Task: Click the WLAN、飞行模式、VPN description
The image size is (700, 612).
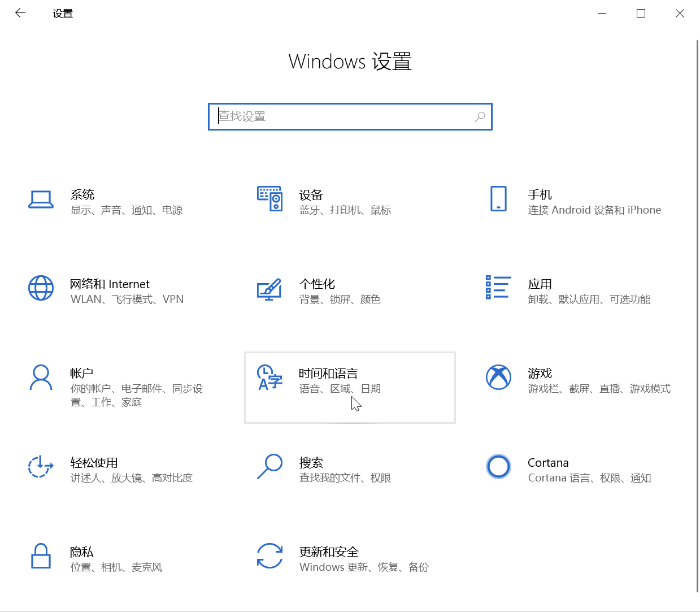Action: tap(127, 300)
